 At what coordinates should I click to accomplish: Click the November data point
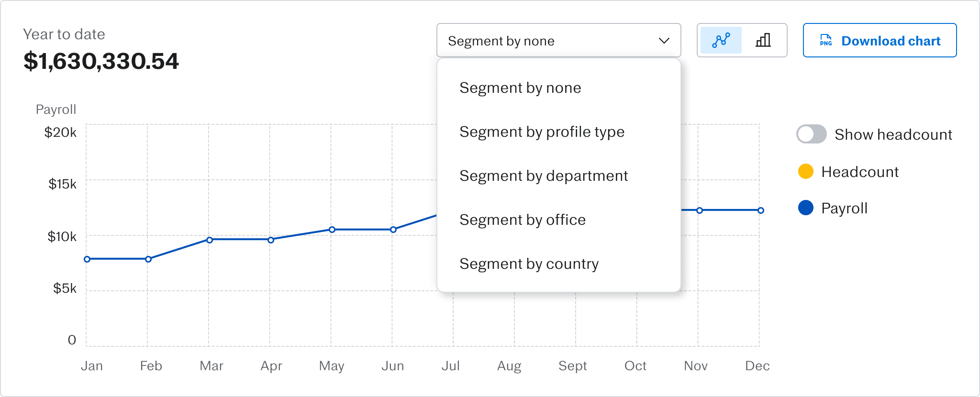pyautogui.click(x=700, y=210)
